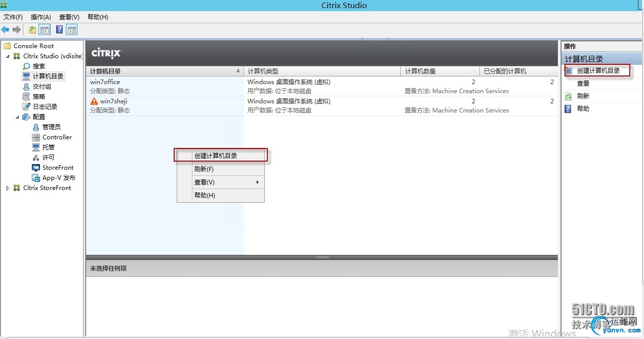Image resolution: width=644 pixels, height=339 pixels.
Task: Select the win7sheji catalog row
Action: pyautogui.click(x=321, y=105)
